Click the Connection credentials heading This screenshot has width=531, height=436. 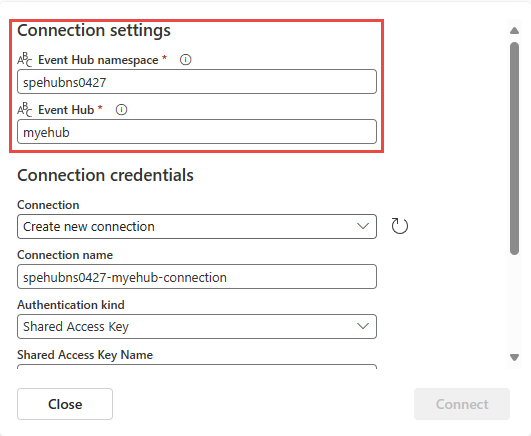point(105,175)
